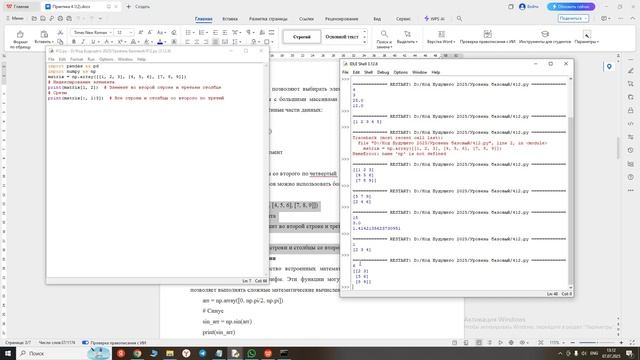
Task: Toggle align left paragraph
Action: pos(188,42)
